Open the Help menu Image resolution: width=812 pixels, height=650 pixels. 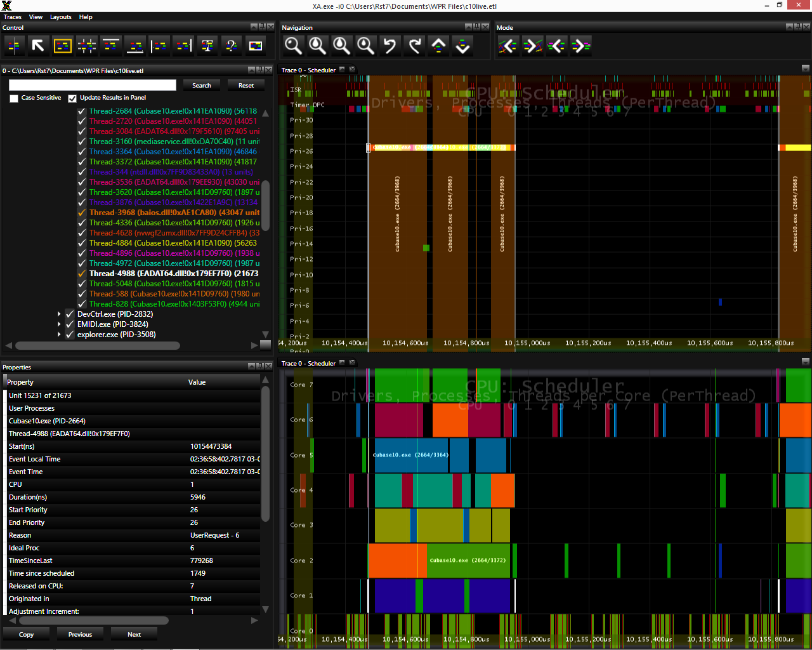86,17
